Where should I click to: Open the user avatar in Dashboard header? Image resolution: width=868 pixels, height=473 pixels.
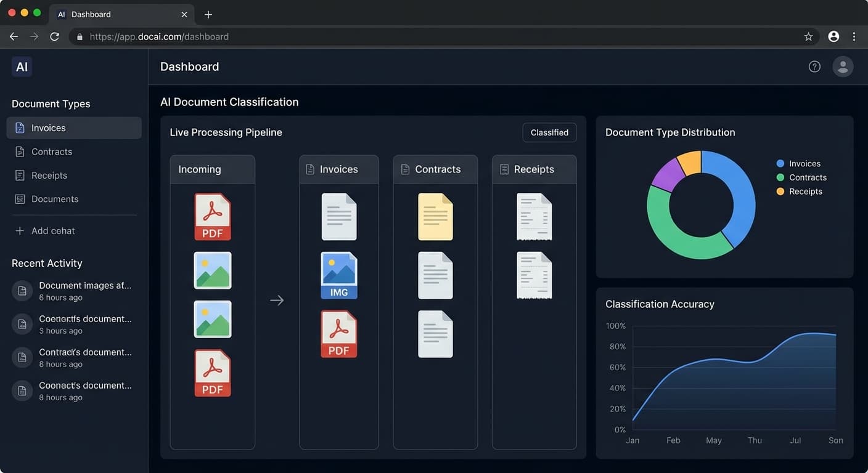click(x=843, y=67)
